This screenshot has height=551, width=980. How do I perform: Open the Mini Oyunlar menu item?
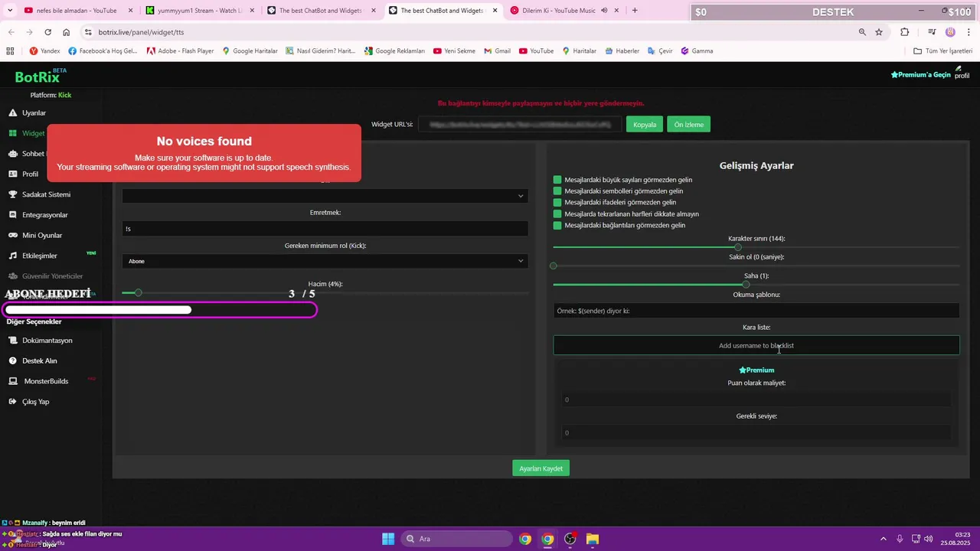tap(42, 236)
